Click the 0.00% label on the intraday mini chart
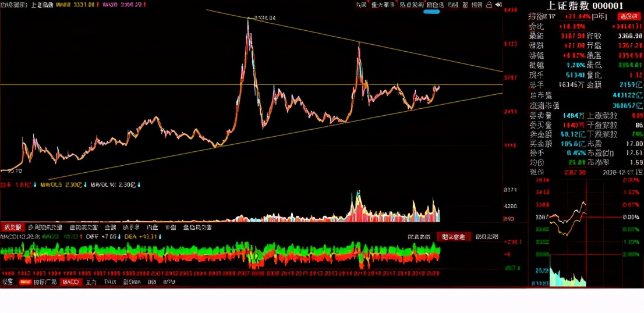 point(631,216)
